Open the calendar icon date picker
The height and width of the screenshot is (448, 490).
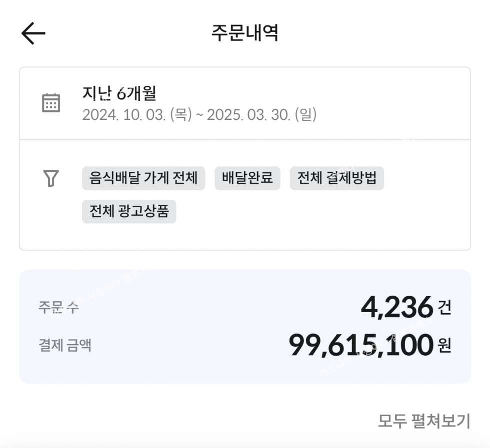coord(51,103)
